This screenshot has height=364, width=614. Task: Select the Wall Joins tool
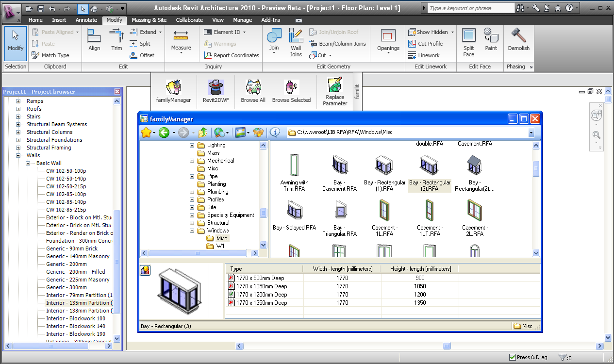296,42
